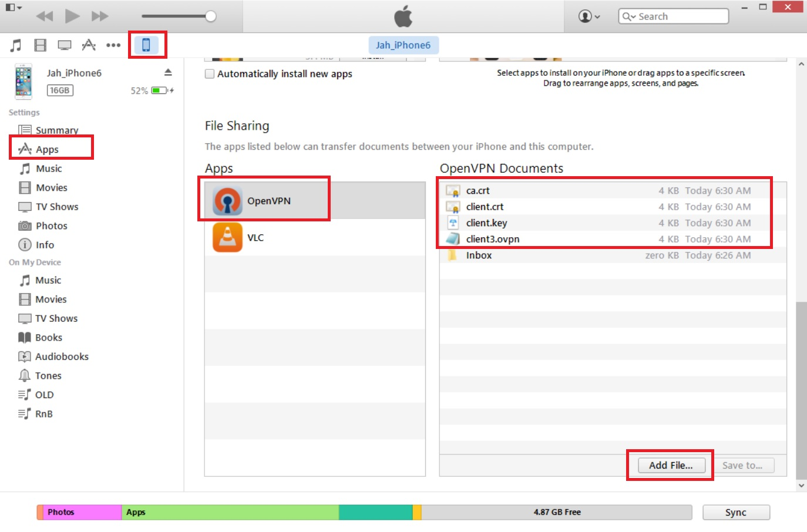Play the current track
The width and height of the screenshot is (807, 532).
[72, 16]
